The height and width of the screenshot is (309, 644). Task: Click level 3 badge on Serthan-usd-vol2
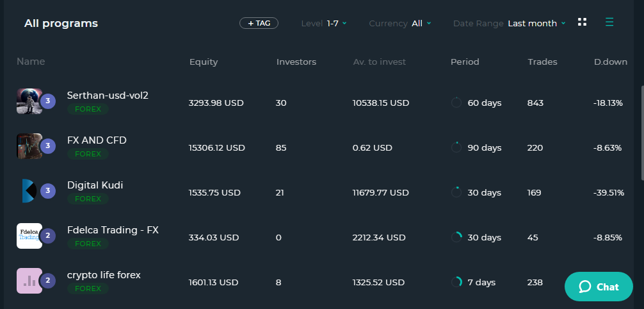point(47,101)
